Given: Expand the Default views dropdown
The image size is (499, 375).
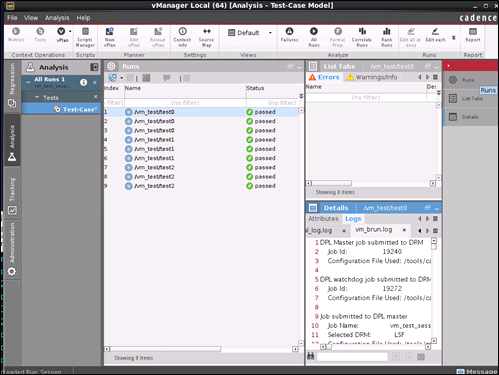Looking at the screenshot, I should tap(270, 33).
